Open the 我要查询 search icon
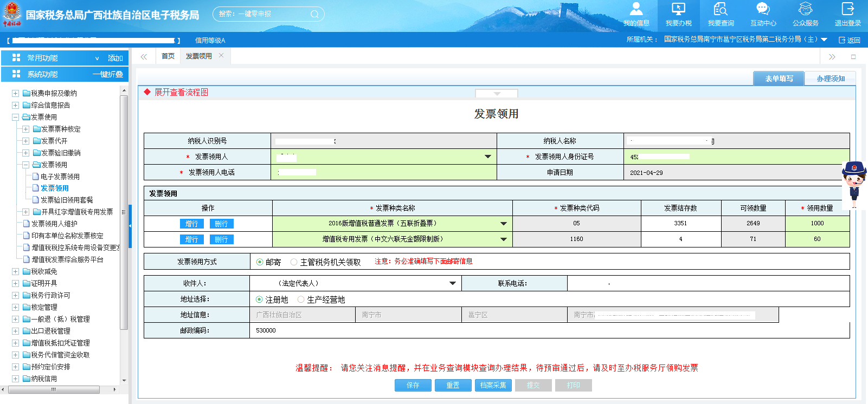Viewport: 868px width, 404px height. pyautogui.click(x=721, y=10)
